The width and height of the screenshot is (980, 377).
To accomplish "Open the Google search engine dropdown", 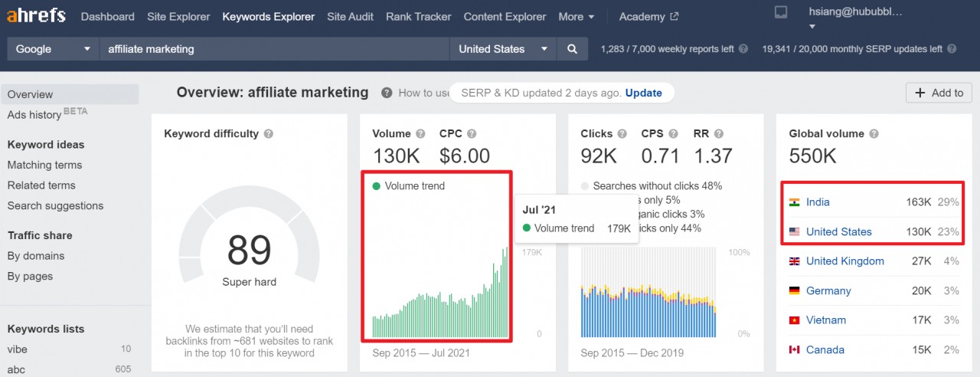I will (x=53, y=49).
